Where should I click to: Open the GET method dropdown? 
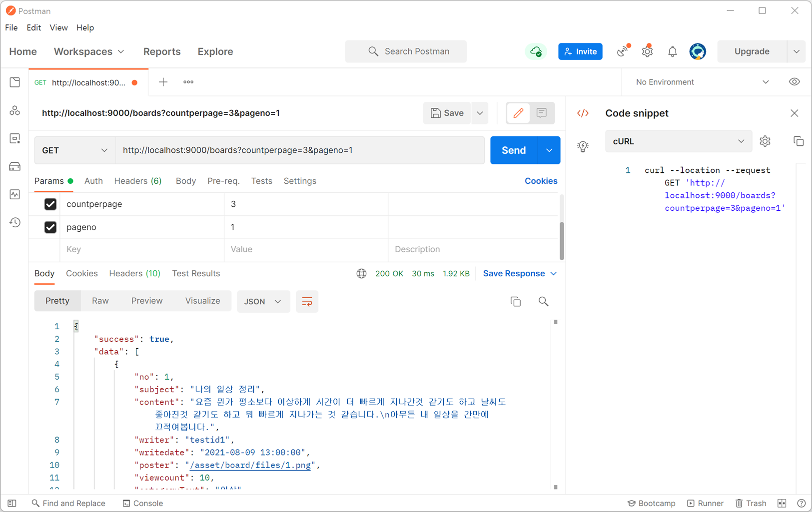pos(74,150)
